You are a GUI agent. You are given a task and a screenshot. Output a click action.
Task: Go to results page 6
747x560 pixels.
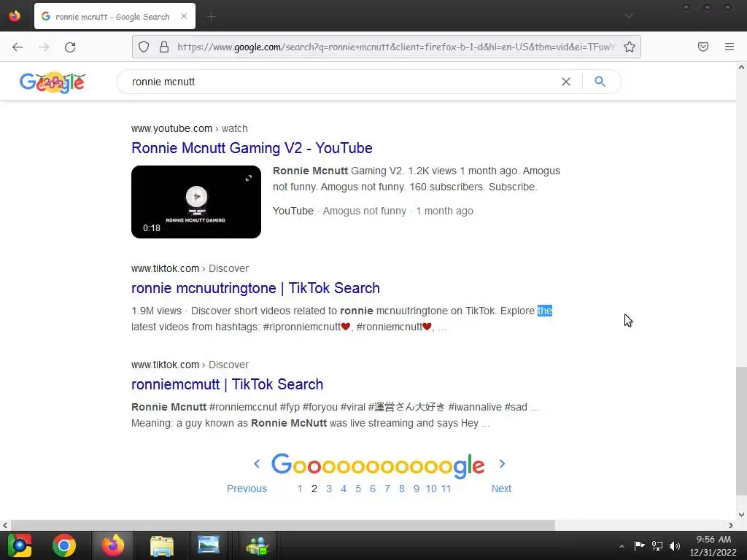point(373,489)
